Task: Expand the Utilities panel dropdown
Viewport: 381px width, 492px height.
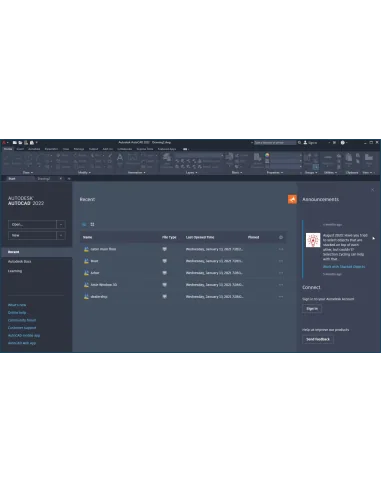Action: pyautogui.click(x=330, y=173)
